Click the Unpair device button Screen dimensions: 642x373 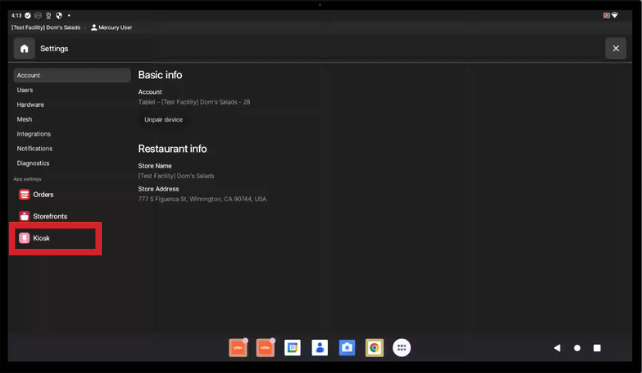pos(163,120)
